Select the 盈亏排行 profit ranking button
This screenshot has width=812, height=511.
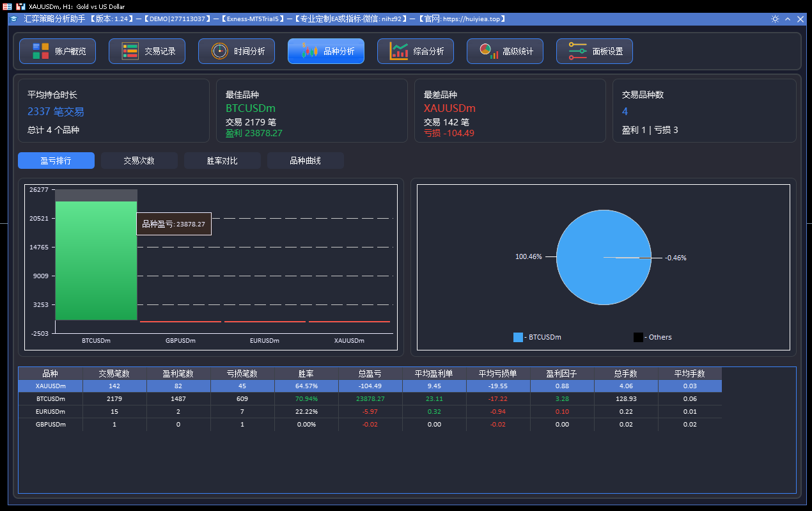(56, 161)
